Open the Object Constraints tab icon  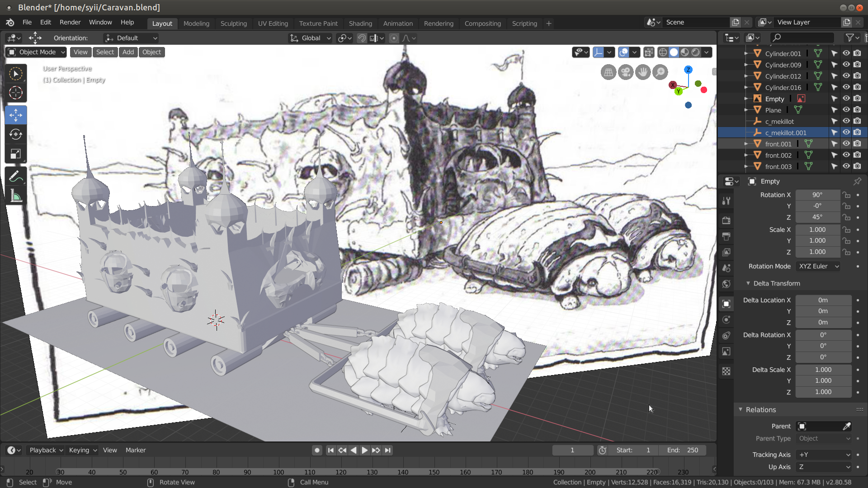pos(726,335)
